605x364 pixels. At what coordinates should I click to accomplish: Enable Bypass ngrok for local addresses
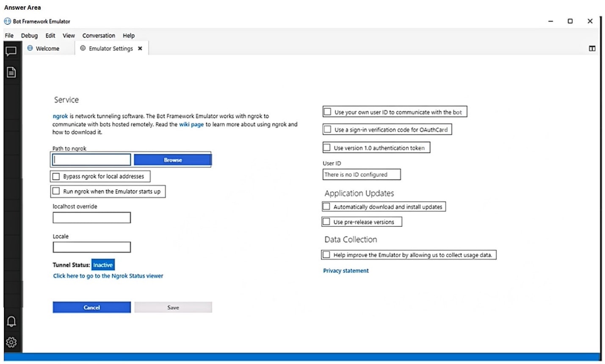coord(56,176)
